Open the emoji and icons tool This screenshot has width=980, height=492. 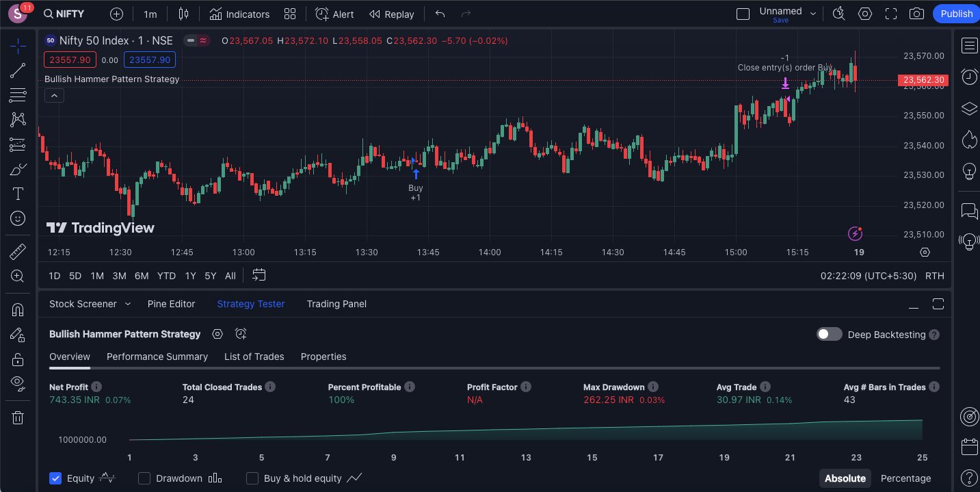click(x=18, y=218)
